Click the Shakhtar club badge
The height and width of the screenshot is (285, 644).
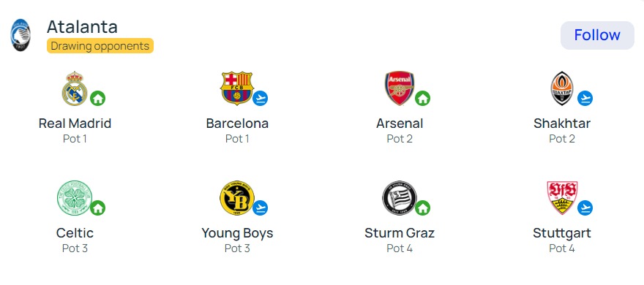pos(561,88)
